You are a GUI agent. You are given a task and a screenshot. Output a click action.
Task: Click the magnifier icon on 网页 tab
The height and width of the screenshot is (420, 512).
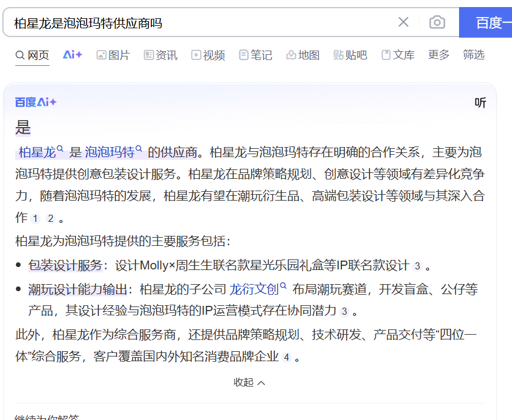click(x=20, y=55)
